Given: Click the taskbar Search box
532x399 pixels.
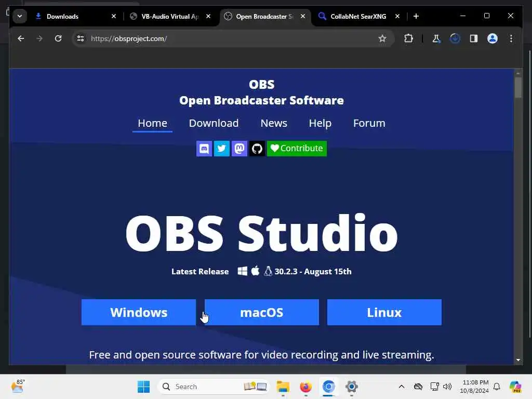Looking at the screenshot, I should pyautogui.click(x=214, y=387).
